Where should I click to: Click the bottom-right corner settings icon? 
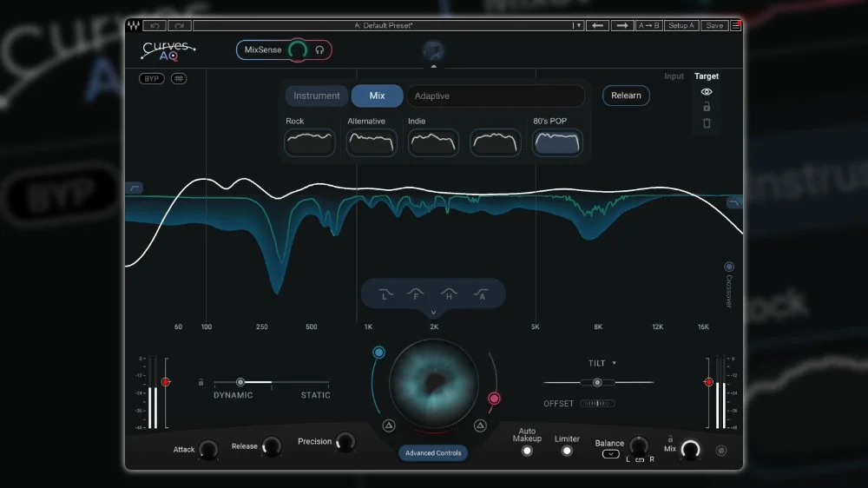click(x=720, y=451)
